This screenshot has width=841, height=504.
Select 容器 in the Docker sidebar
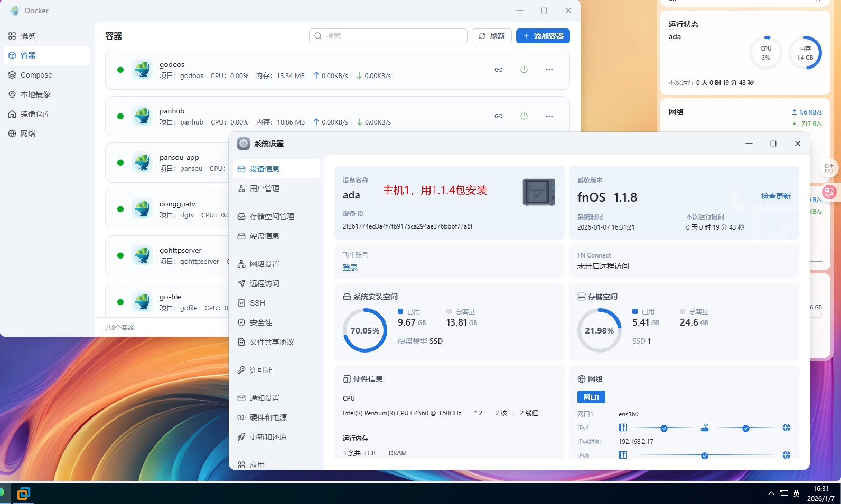pyautogui.click(x=46, y=55)
